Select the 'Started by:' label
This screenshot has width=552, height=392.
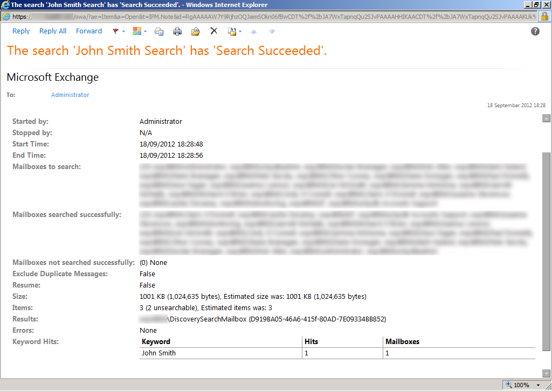[30, 121]
